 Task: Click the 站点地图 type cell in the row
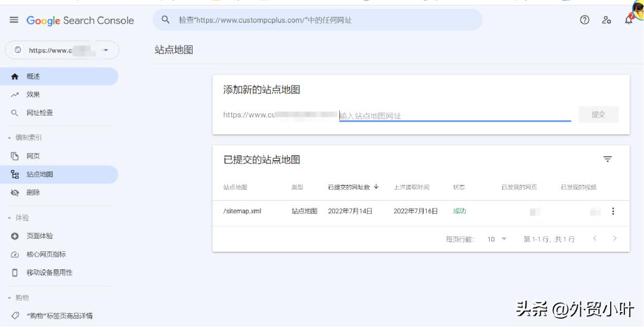(x=304, y=211)
